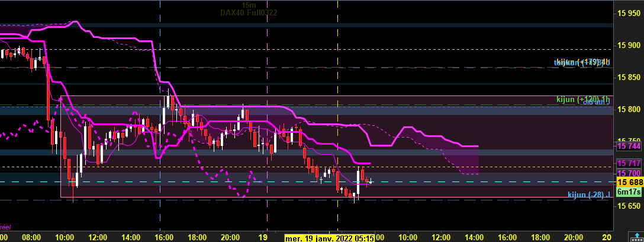
Task: Click the 15 850 price axis label
Action: pos(629,78)
